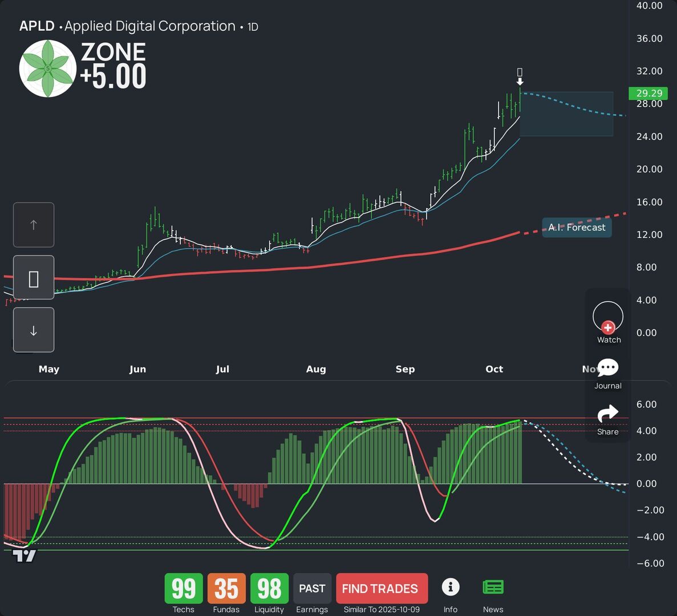Click the PAST Earnings button

[312, 589]
